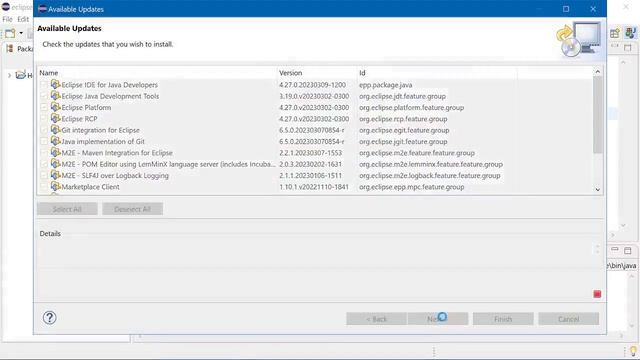640x360 pixels.
Task: Click the New wizard icon in the Eclipse toolbar
Action: (x=10, y=33)
